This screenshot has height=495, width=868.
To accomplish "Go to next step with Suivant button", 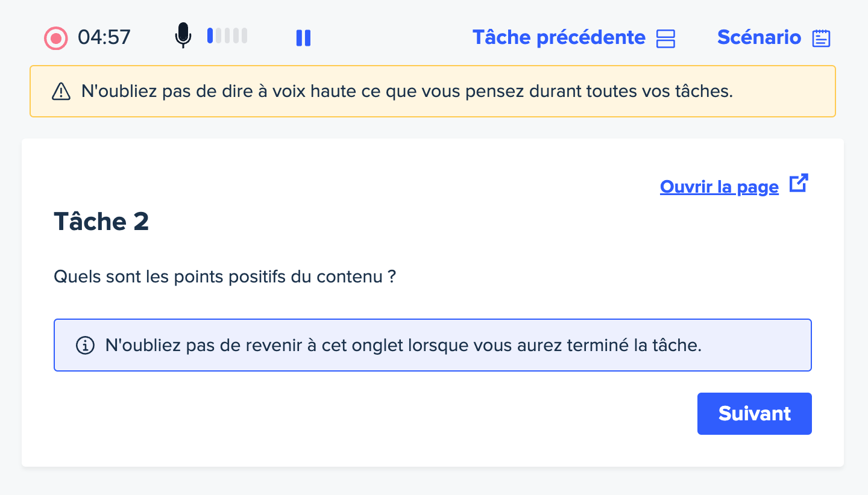I will [755, 414].
